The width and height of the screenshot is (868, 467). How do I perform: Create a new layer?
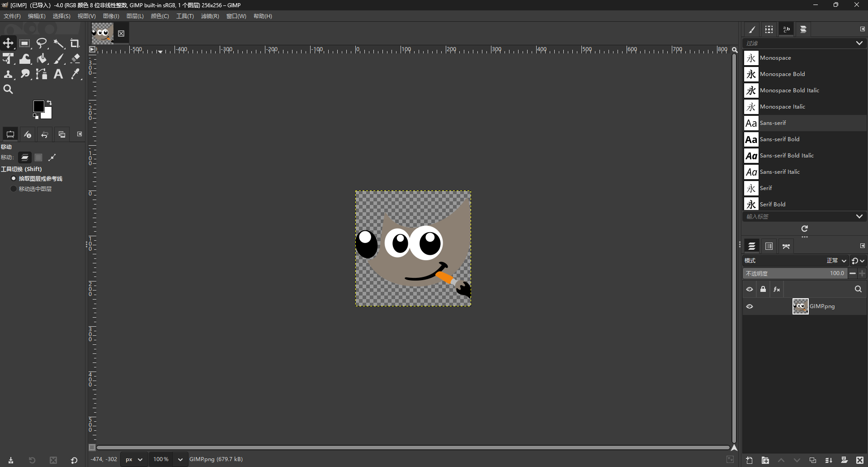click(749, 460)
